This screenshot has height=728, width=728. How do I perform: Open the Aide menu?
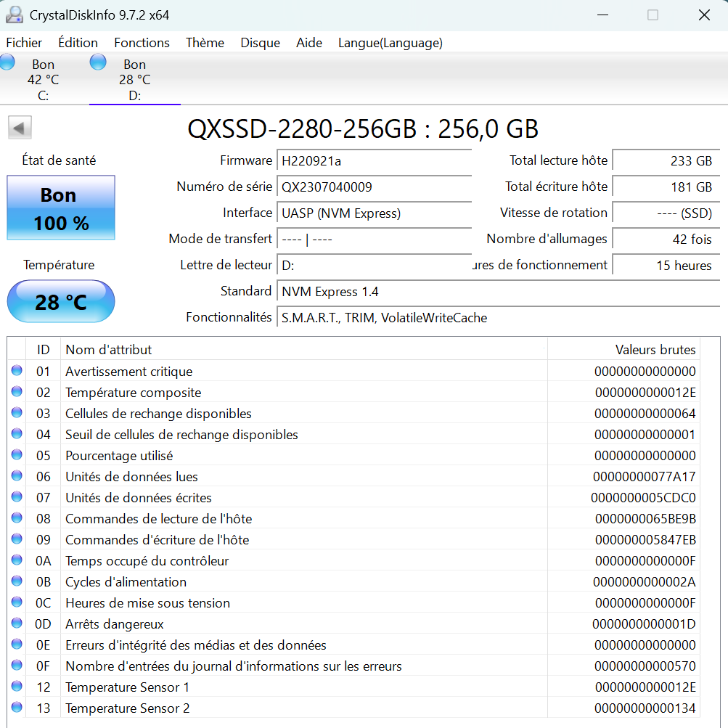[x=309, y=43]
